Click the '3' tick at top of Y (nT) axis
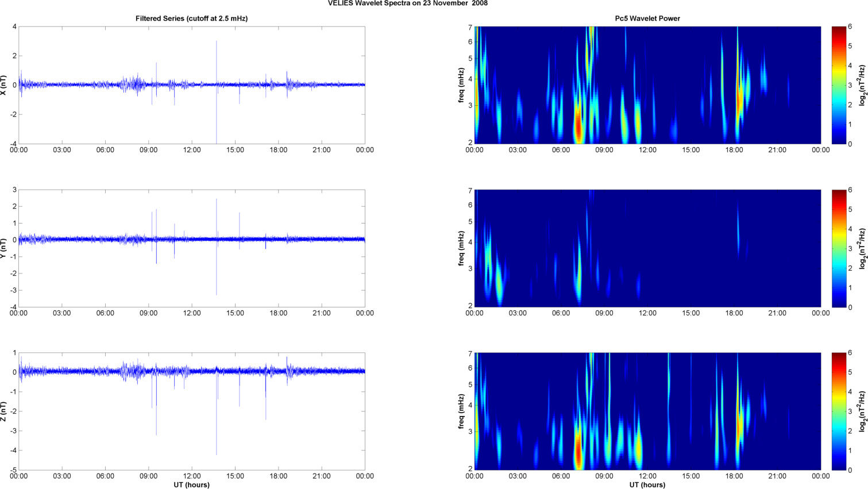 point(14,190)
